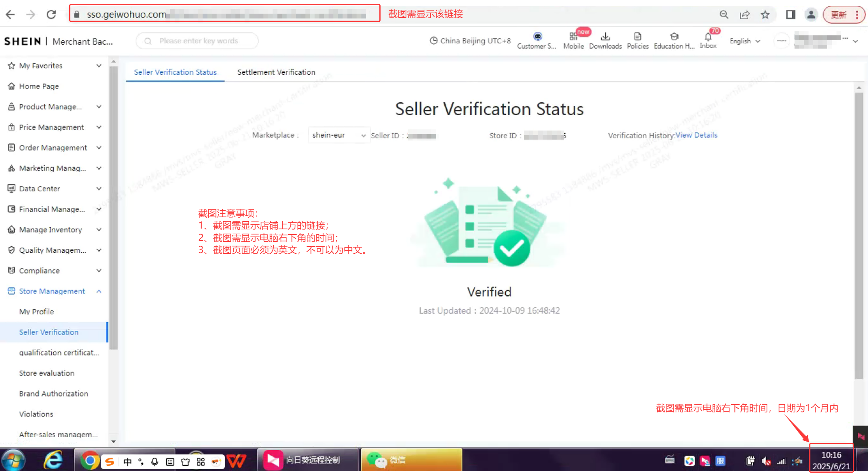Click the sidebar scroll down arrow
The width and height of the screenshot is (868, 475).
(114, 442)
